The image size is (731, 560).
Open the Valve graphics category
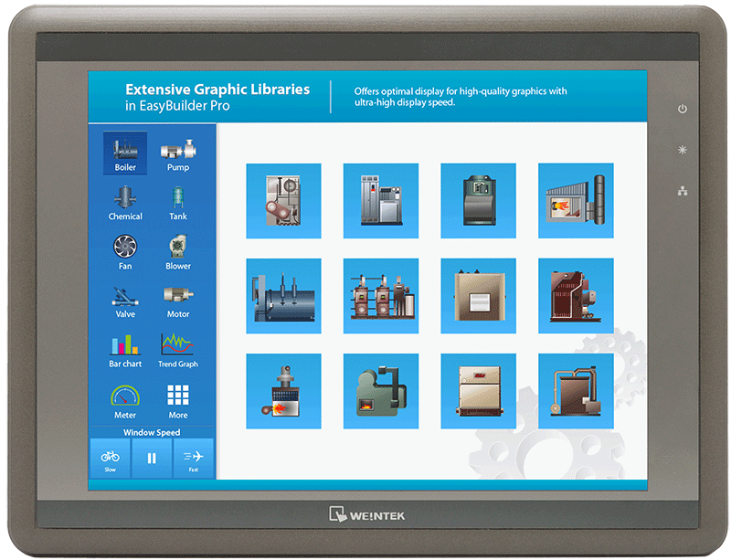click(x=125, y=300)
